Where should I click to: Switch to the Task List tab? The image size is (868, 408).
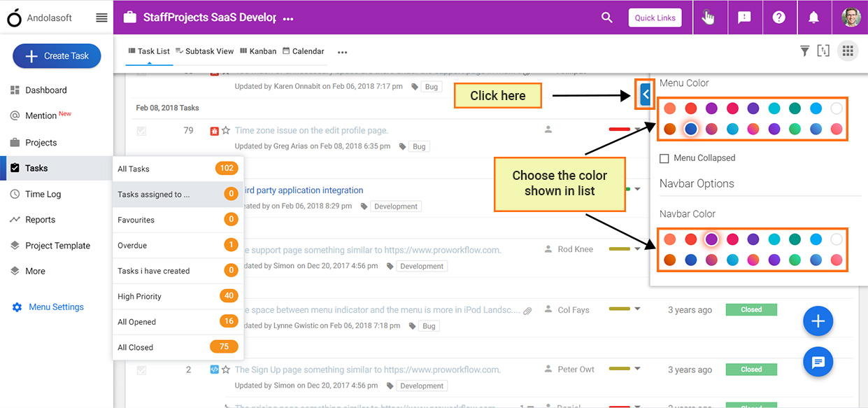149,51
